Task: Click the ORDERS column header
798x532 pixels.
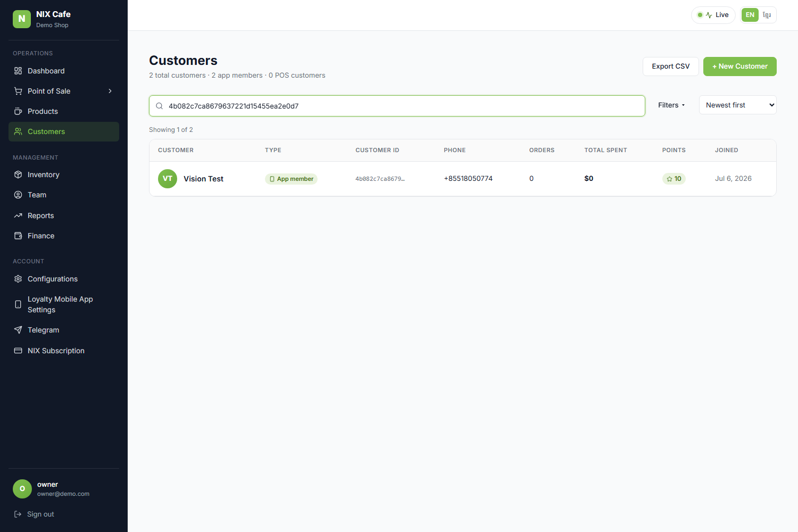Action: pyautogui.click(x=542, y=151)
